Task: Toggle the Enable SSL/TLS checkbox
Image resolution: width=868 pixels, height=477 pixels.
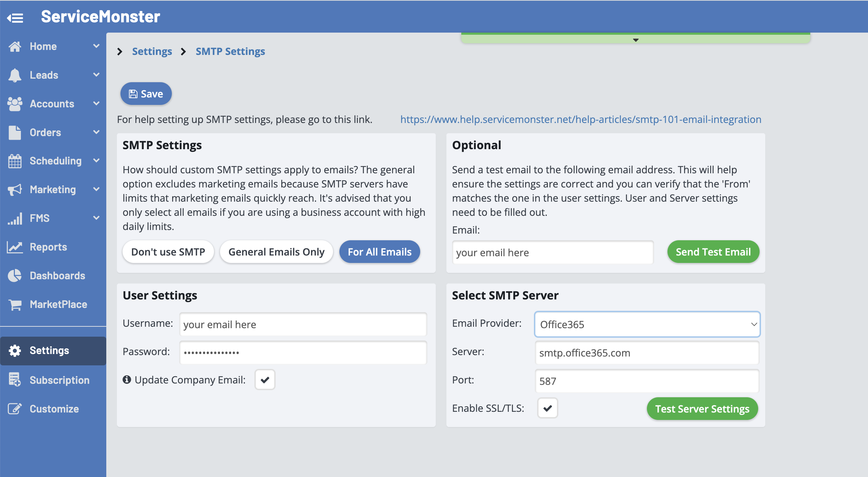Action: pyautogui.click(x=547, y=408)
